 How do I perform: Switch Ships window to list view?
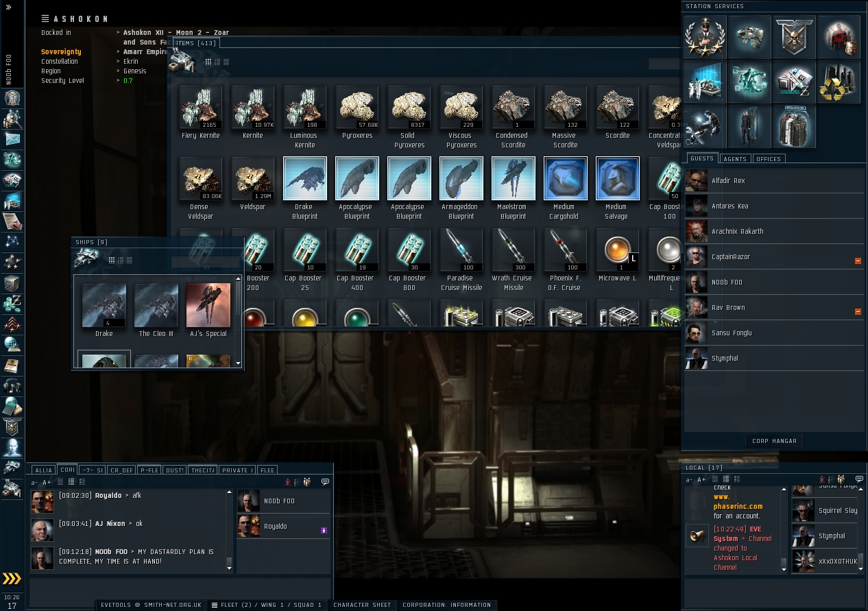coord(130,261)
